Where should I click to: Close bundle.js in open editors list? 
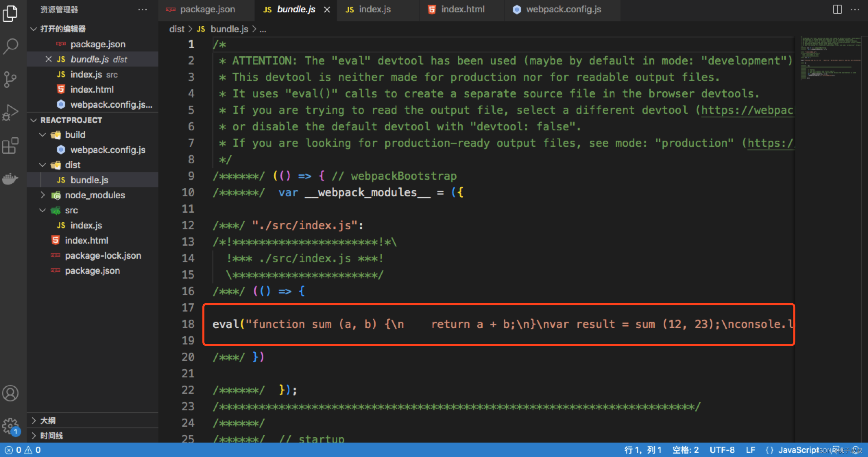[49, 59]
